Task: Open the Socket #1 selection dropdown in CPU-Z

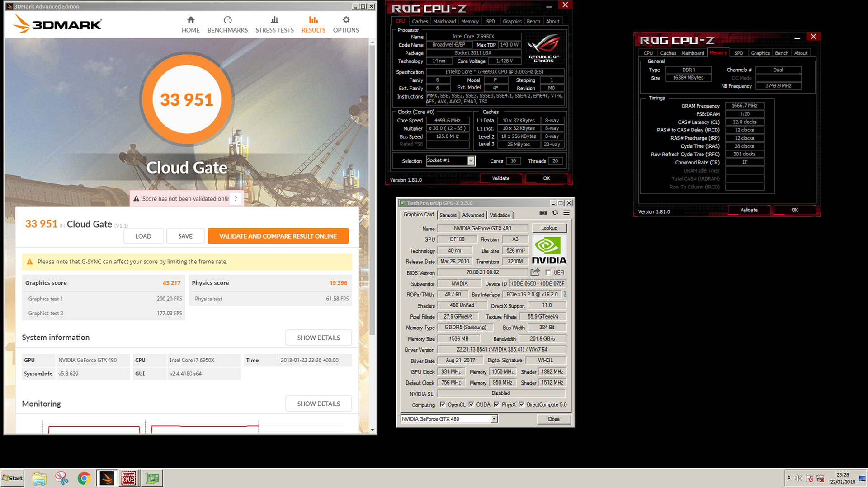Action: tap(471, 161)
